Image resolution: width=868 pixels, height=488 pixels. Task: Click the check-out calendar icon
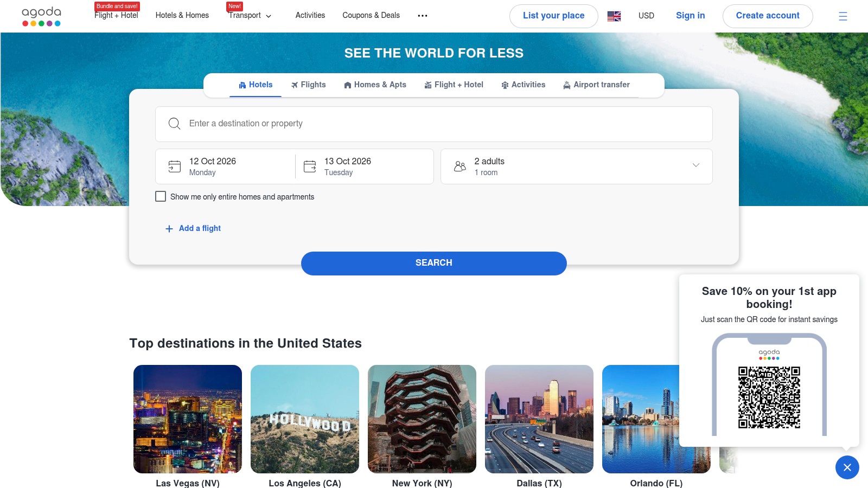(x=310, y=166)
